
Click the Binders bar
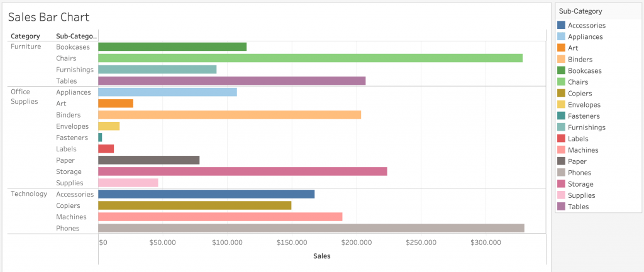(x=230, y=114)
